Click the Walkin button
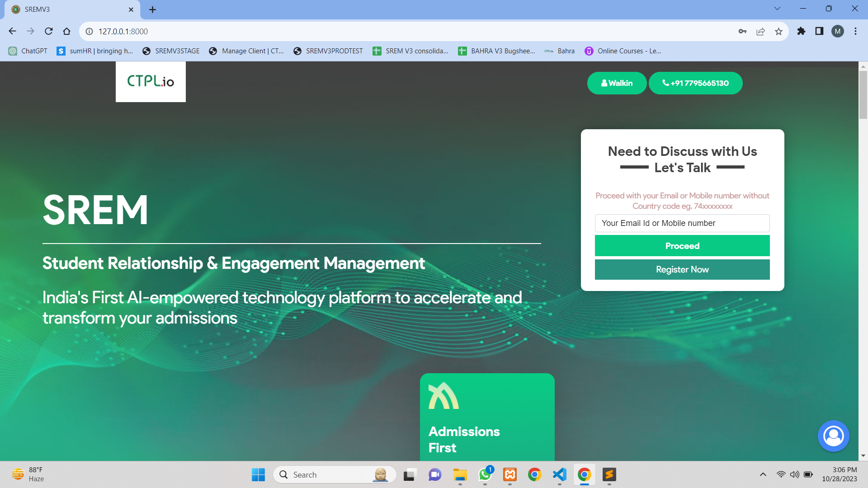 coord(617,83)
